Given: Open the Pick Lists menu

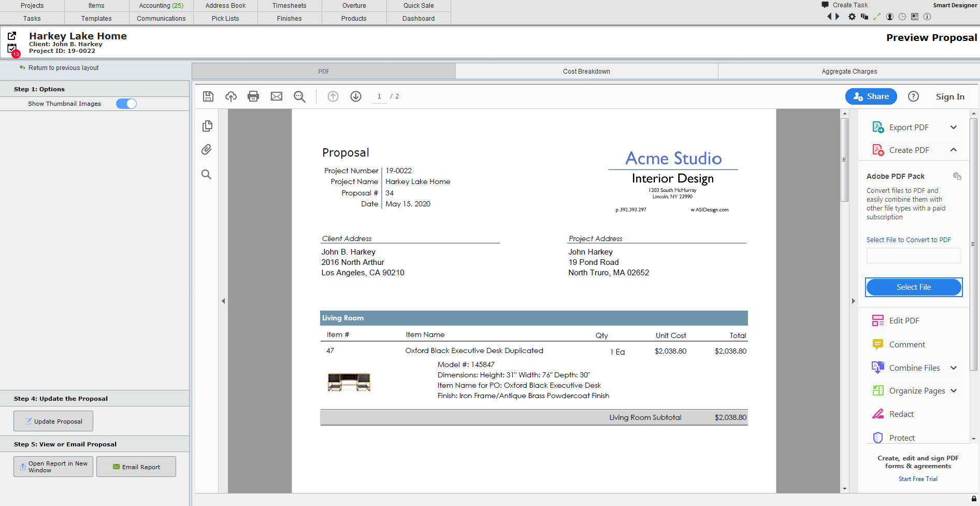Looking at the screenshot, I should pyautogui.click(x=225, y=19).
